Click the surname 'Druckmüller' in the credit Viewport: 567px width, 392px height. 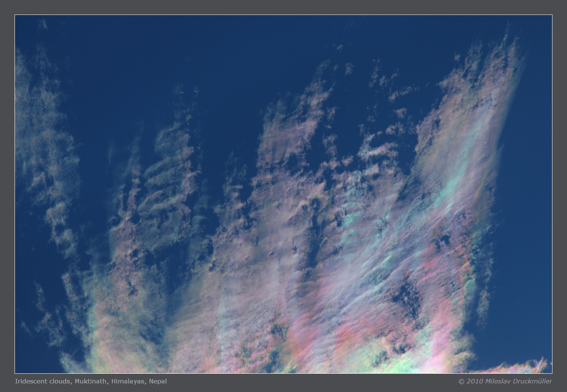532,381
